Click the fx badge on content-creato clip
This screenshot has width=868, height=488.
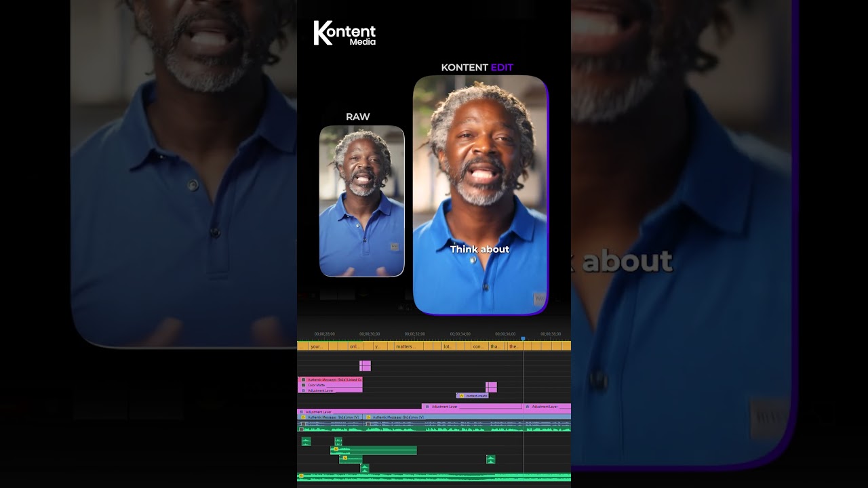[x=462, y=396]
